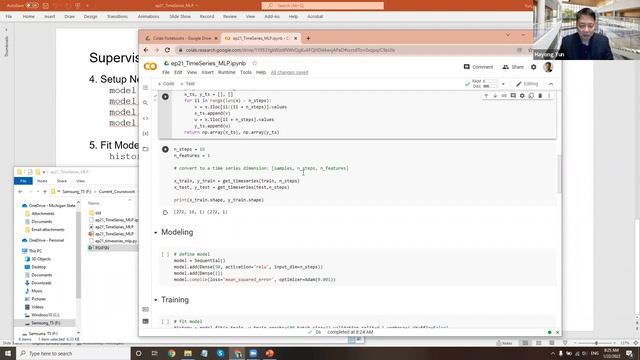This screenshot has height=360, width=640.
Task: Click the Chrome address bar URL
Action: (x=290, y=50)
